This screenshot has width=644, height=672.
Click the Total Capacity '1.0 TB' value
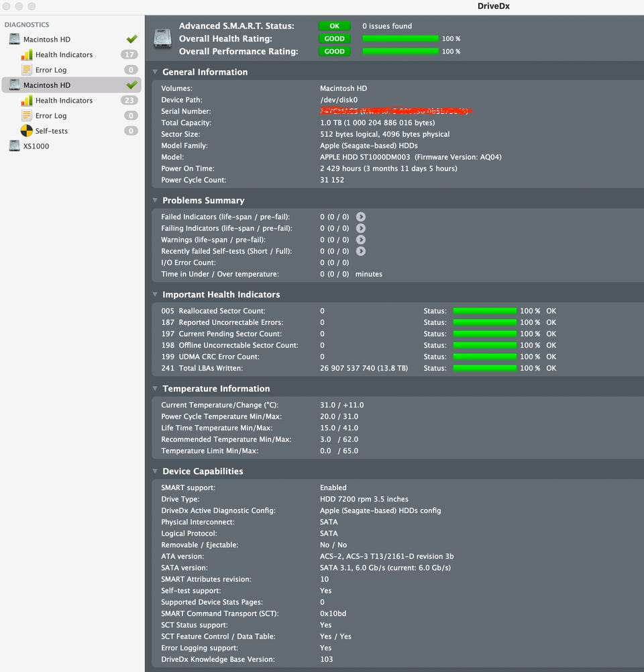(331, 123)
